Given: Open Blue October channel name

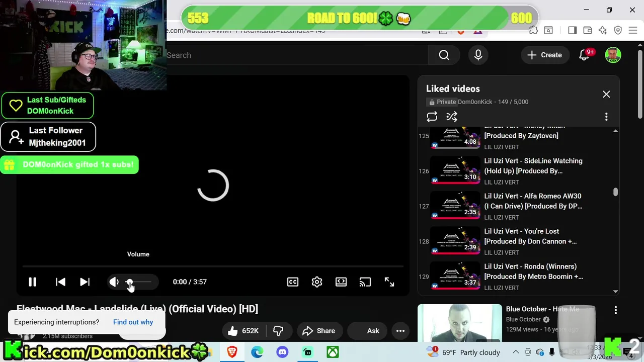Looking at the screenshot, I should pos(523,319).
